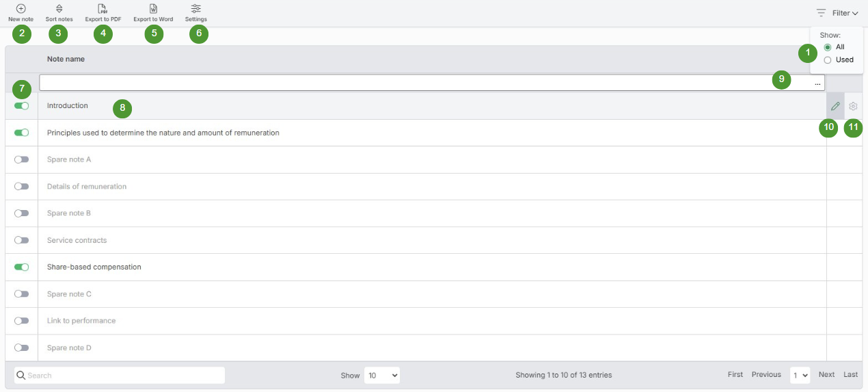Click the ellipsis button in note name field
Viewport: 868px width, 392px height.
[817, 83]
